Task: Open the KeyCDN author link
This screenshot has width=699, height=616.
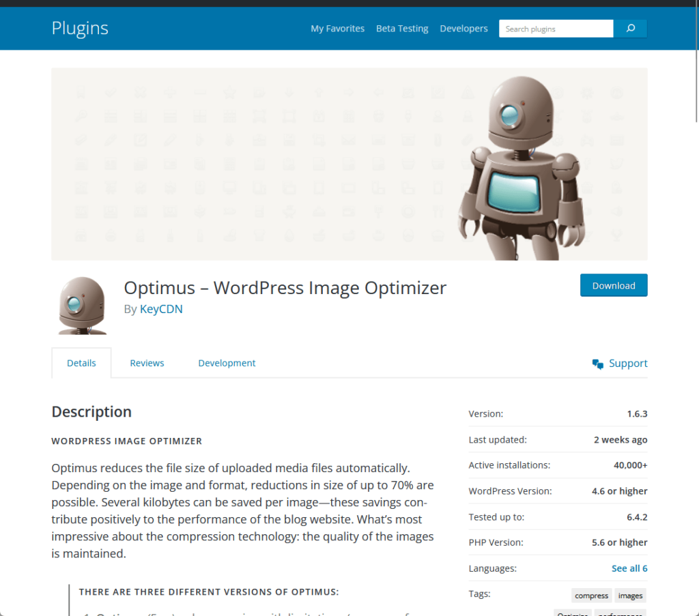Action: 161,309
